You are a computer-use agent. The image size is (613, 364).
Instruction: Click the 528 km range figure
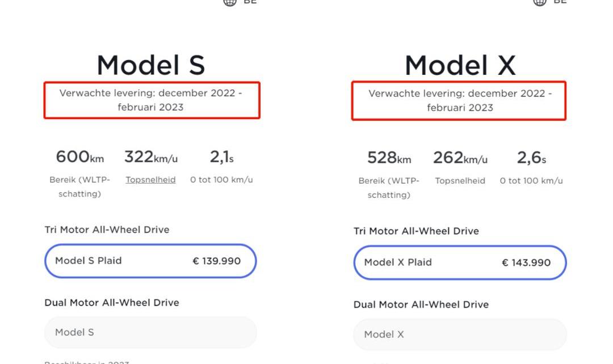pyautogui.click(x=389, y=158)
